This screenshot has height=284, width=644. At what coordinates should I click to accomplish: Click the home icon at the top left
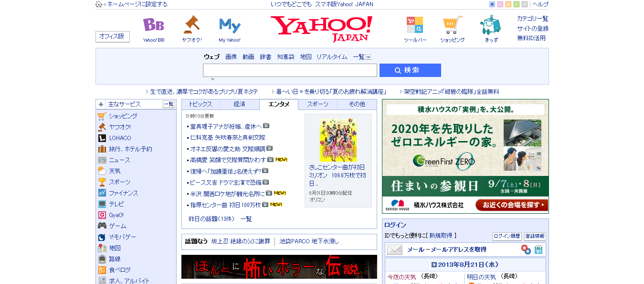pos(99,4)
